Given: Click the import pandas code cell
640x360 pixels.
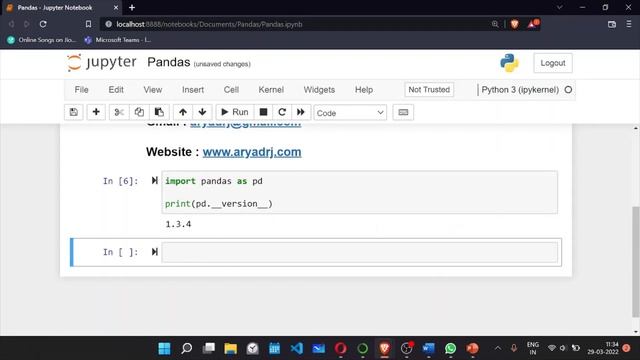Looking at the screenshot, I should (360, 192).
